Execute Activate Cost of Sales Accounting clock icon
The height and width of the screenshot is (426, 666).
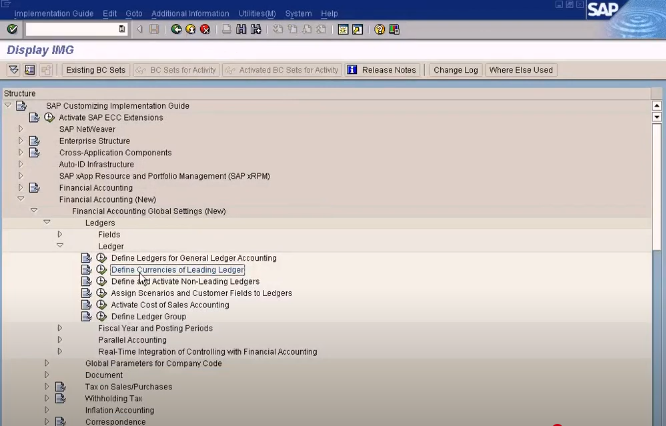pos(101,304)
